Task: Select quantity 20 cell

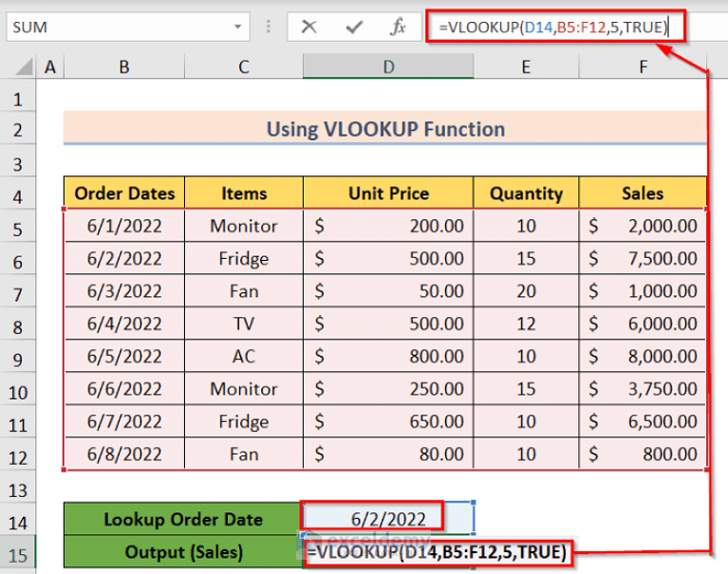Action: point(526,291)
